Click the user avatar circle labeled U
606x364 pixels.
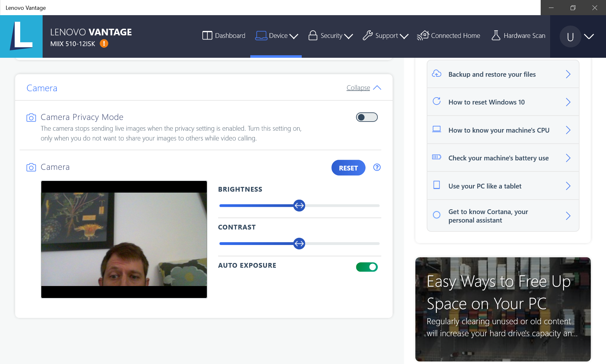click(570, 37)
